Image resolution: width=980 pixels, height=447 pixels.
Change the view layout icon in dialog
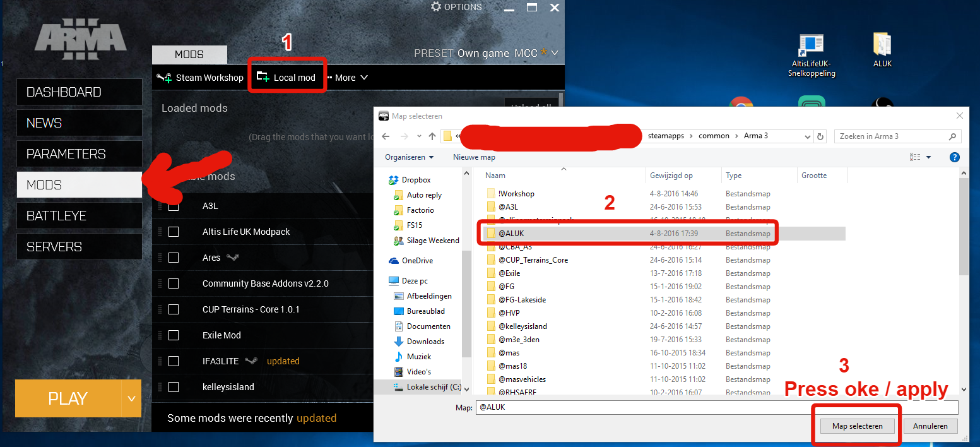point(916,157)
